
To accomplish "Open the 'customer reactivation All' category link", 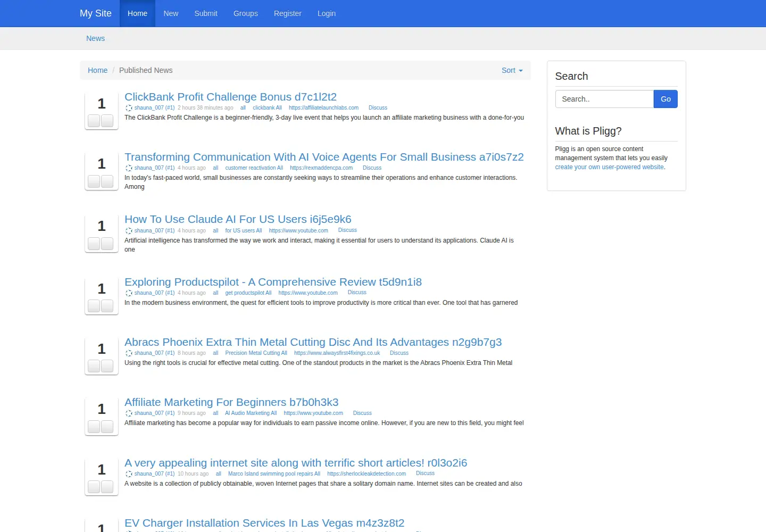I will (254, 168).
